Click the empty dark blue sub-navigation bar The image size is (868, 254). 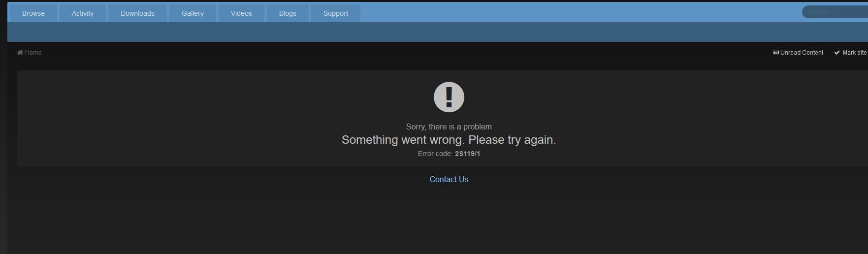tap(438, 32)
